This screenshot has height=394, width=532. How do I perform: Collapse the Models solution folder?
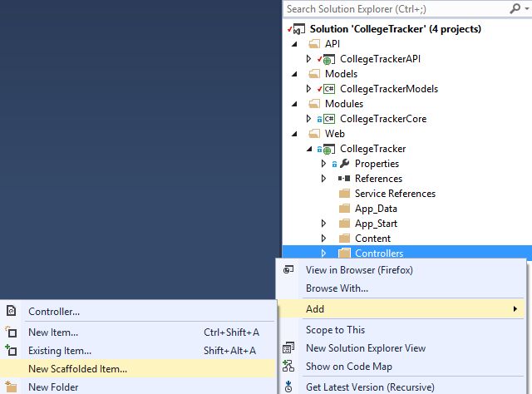[x=294, y=74]
